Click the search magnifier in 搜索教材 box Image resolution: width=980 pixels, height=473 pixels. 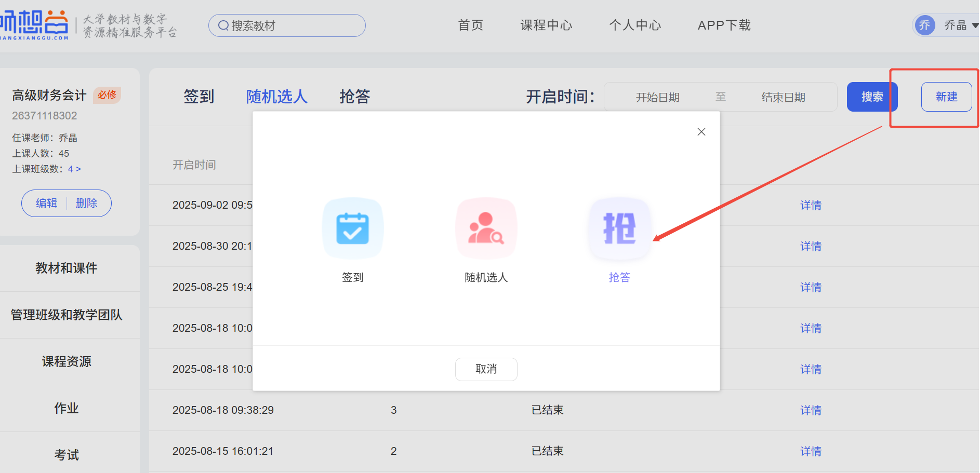pos(223,25)
